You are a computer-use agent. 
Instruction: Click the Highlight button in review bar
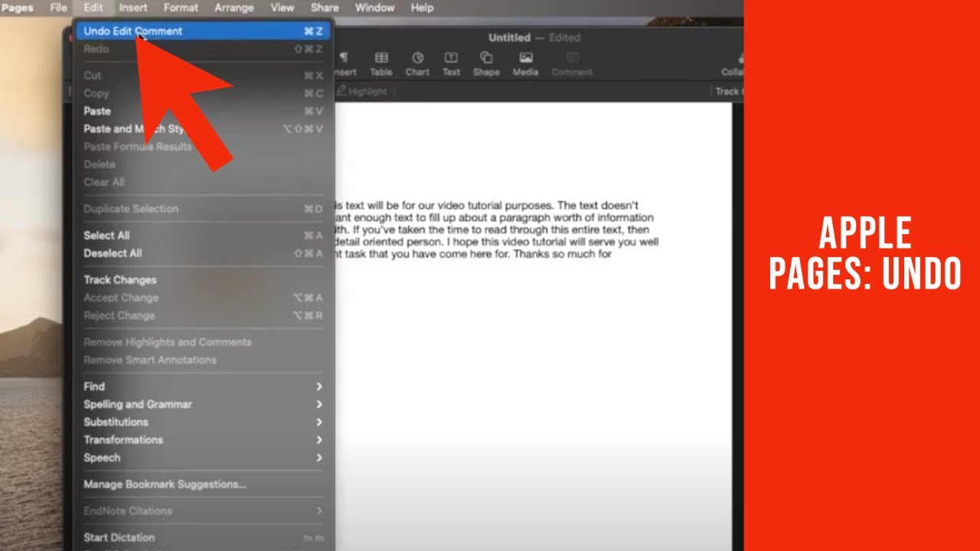[x=362, y=91]
